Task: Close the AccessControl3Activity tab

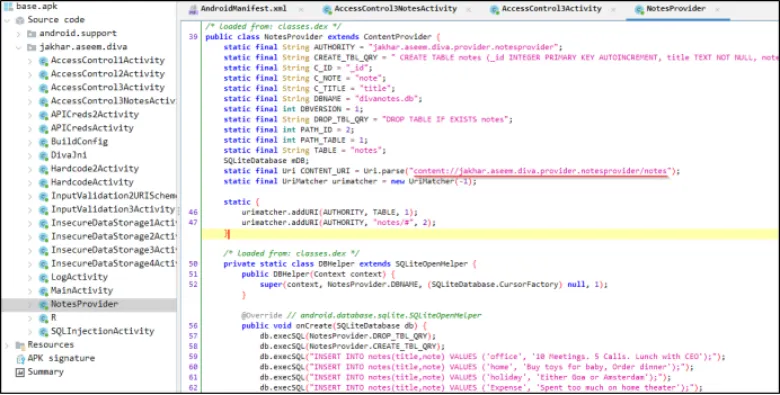Action: click(x=613, y=9)
